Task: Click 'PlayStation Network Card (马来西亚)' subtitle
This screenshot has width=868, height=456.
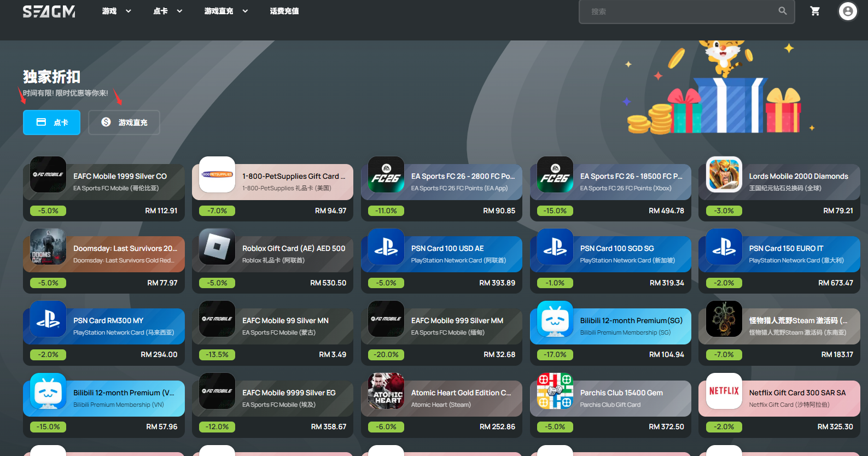Action: click(124, 332)
